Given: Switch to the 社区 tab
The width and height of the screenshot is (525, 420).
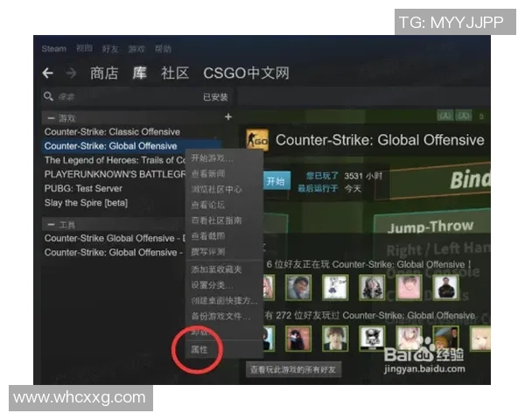Looking at the screenshot, I should pos(175,73).
